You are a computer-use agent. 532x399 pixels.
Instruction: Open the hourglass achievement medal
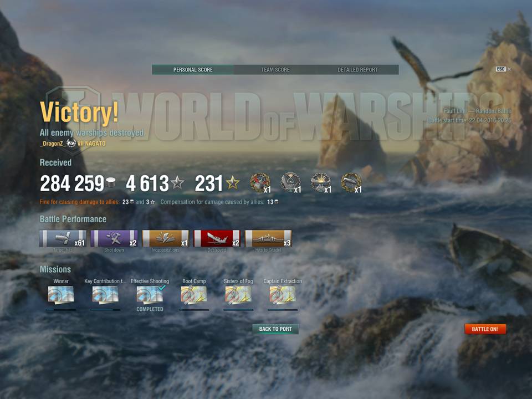[x=290, y=182]
